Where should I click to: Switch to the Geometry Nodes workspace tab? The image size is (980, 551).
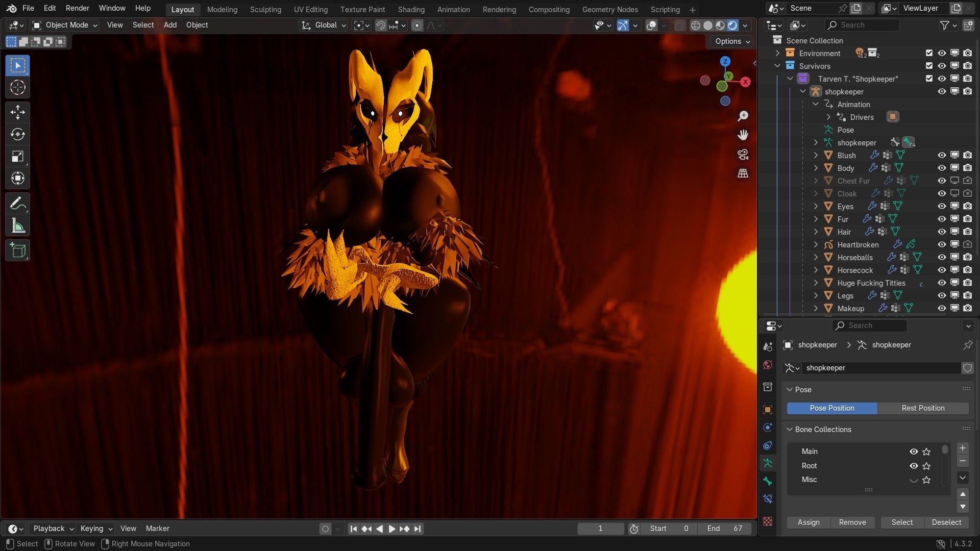(x=610, y=10)
